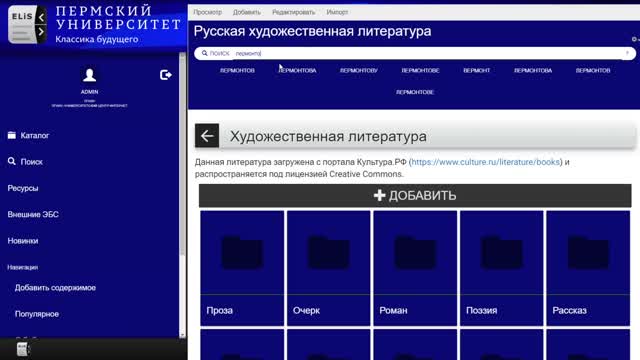This screenshot has width=640, height=360.
Task: Click into the Поиск search field
Action: (x=415, y=53)
